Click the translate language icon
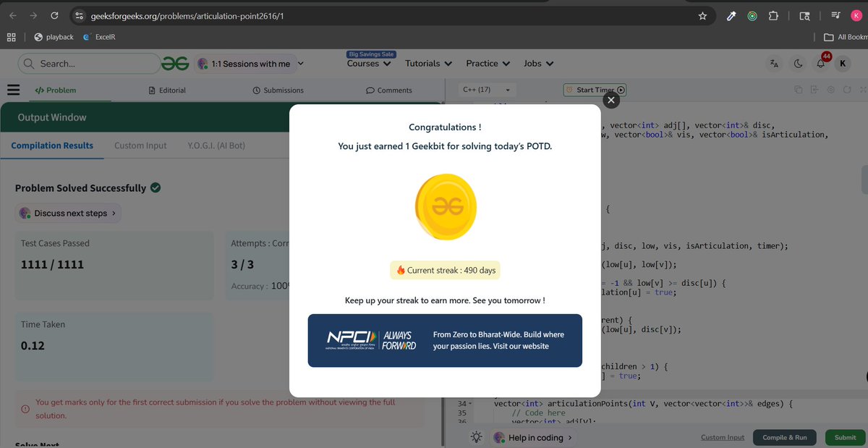 (x=774, y=64)
